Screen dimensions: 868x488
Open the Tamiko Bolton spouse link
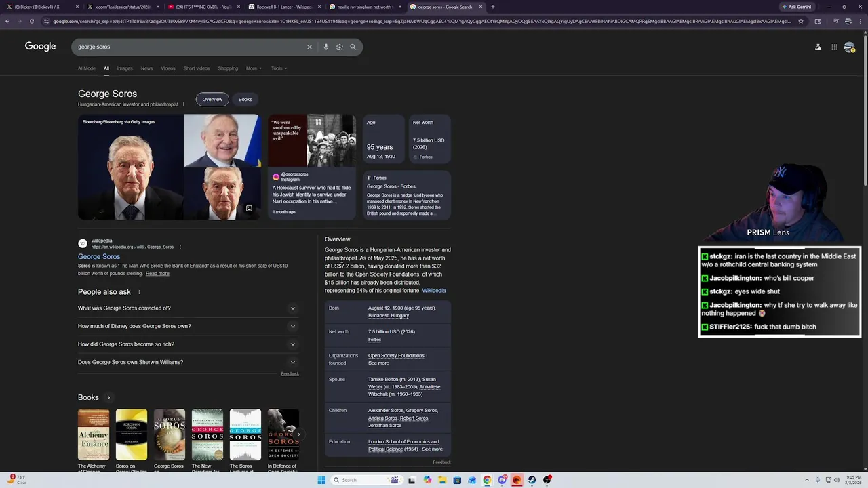pos(383,380)
